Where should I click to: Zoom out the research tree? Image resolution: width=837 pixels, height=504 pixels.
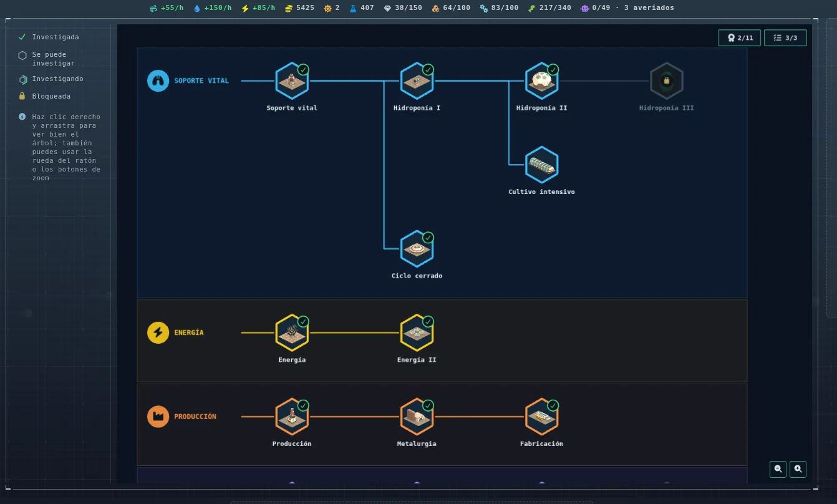[x=778, y=469]
